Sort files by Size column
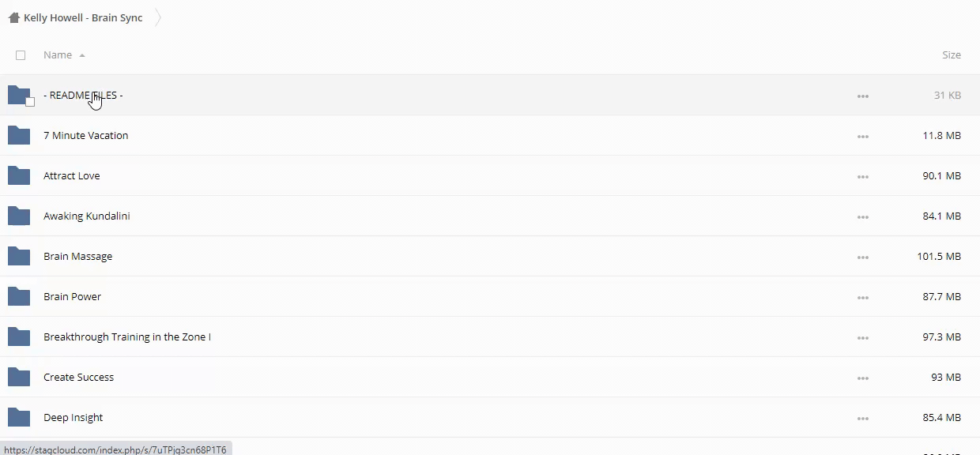 pos(951,55)
